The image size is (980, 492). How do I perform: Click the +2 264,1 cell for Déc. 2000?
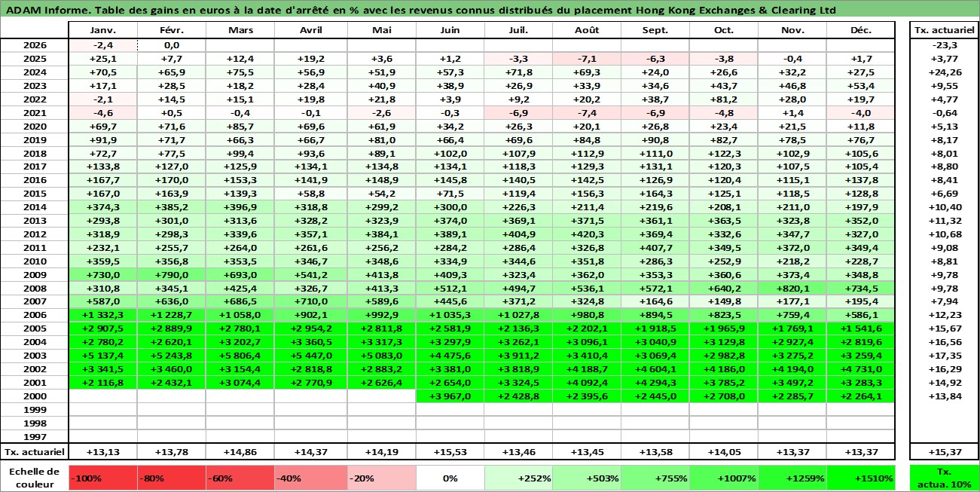[861, 396]
